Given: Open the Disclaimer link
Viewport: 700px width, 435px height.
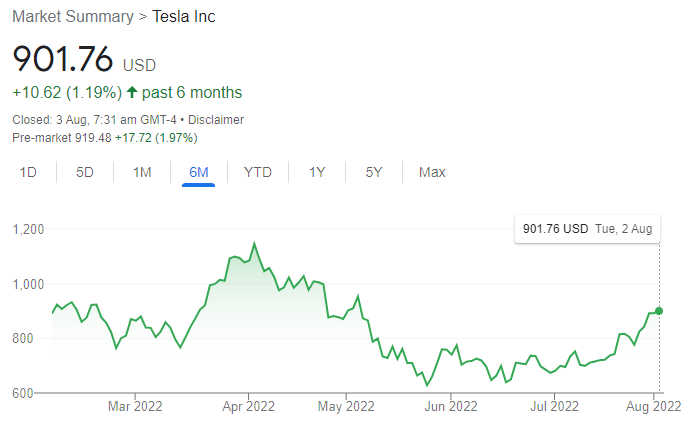Looking at the screenshot, I should (x=216, y=120).
